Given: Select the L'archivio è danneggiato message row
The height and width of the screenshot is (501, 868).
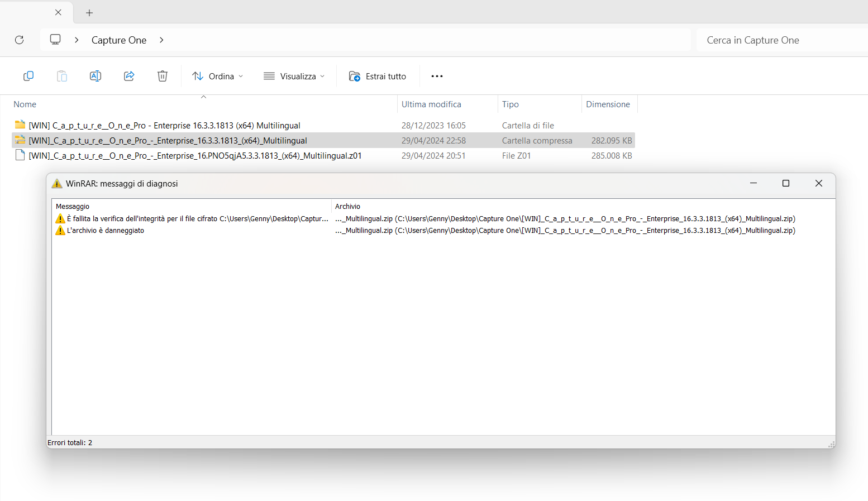Looking at the screenshot, I should tap(106, 231).
